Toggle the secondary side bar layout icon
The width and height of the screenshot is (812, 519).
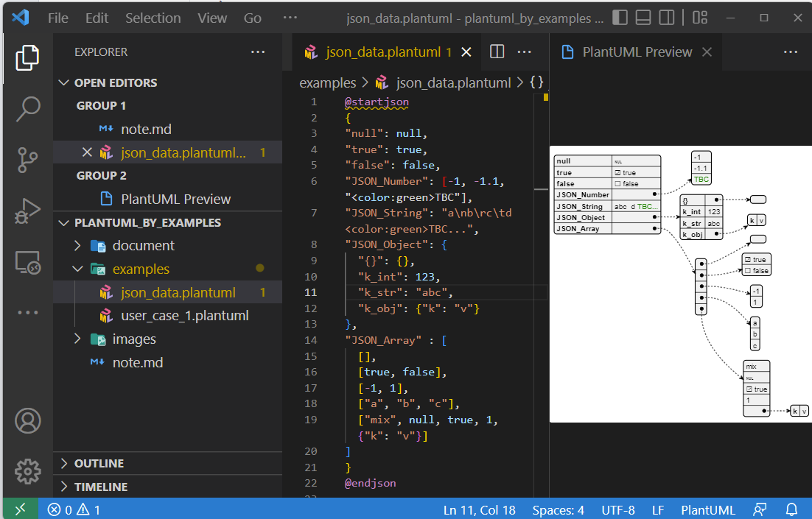(x=667, y=18)
